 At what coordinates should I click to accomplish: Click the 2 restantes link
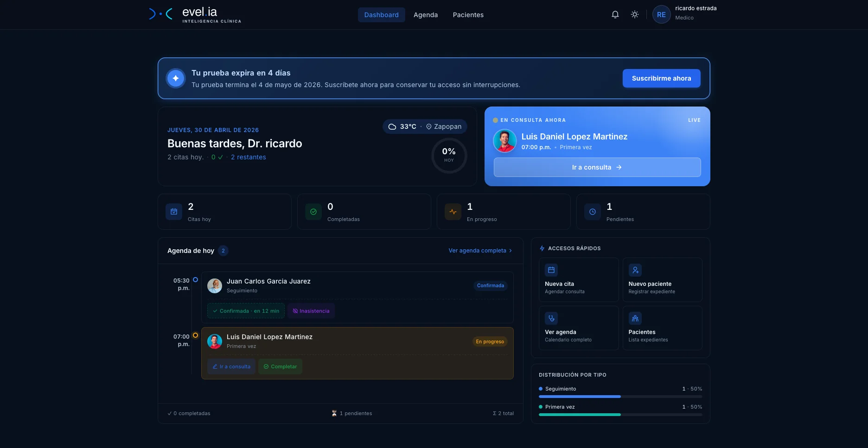249,157
